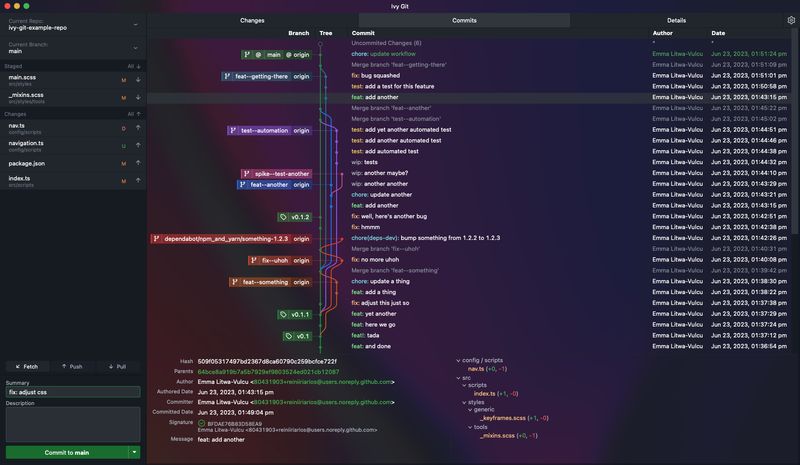The height and width of the screenshot is (465, 800).
Task: Click the signature verified icon
Action: 202,423
